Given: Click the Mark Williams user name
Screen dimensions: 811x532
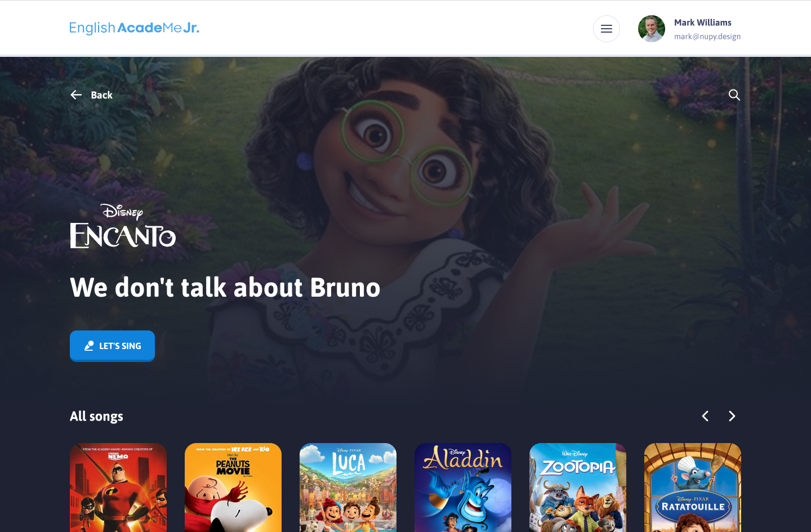Looking at the screenshot, I should point(702,23).
